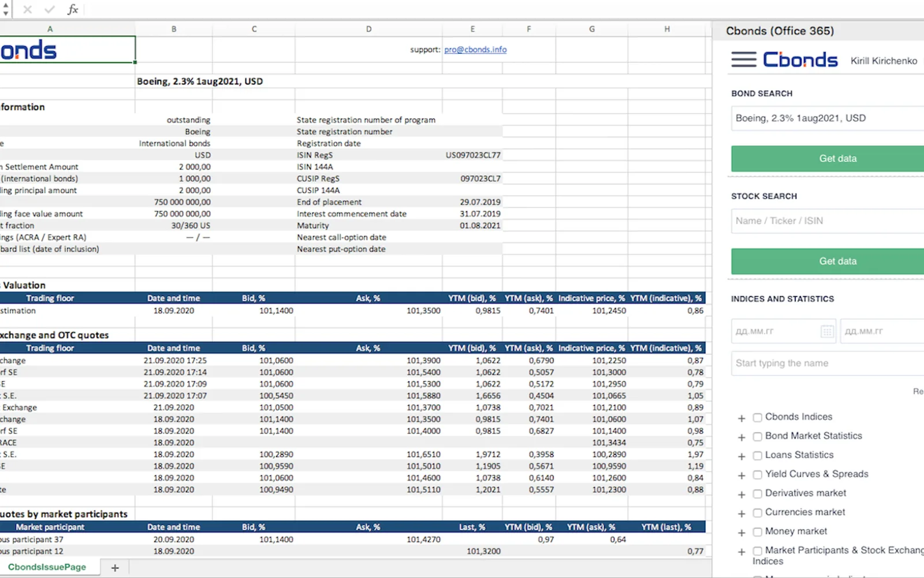Viewport: 924px width, 578px height.
Task: Select the ISIN cell US097023CL77
Action: [472, 155]
